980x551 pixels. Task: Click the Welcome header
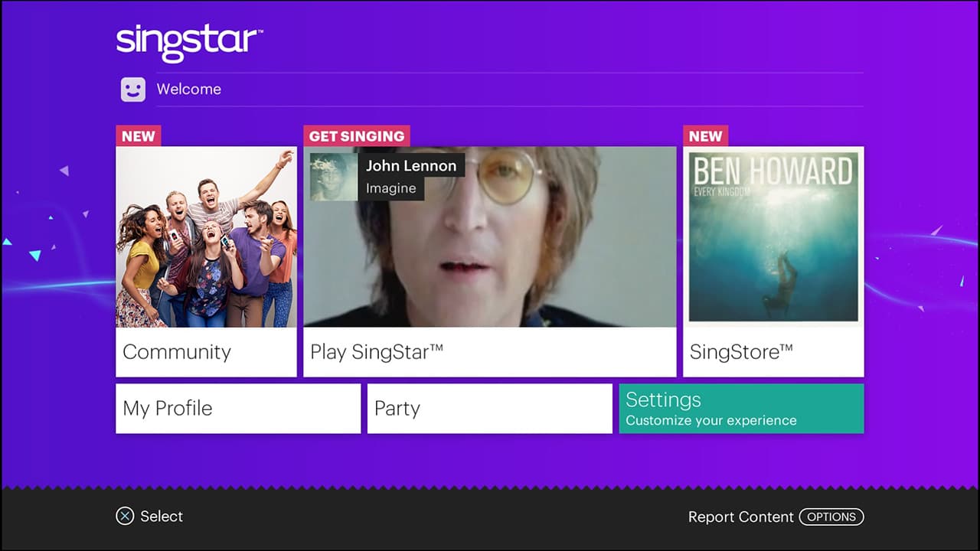click(188, 89)
